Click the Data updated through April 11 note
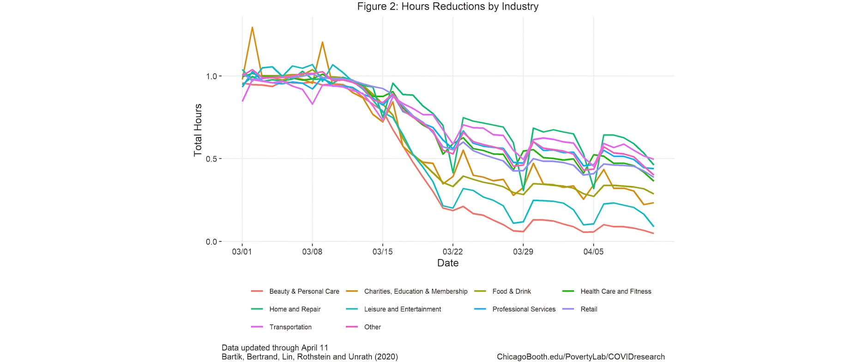This screenshot has height=362, width=868. pyautogui.click(x=275, y=348)
